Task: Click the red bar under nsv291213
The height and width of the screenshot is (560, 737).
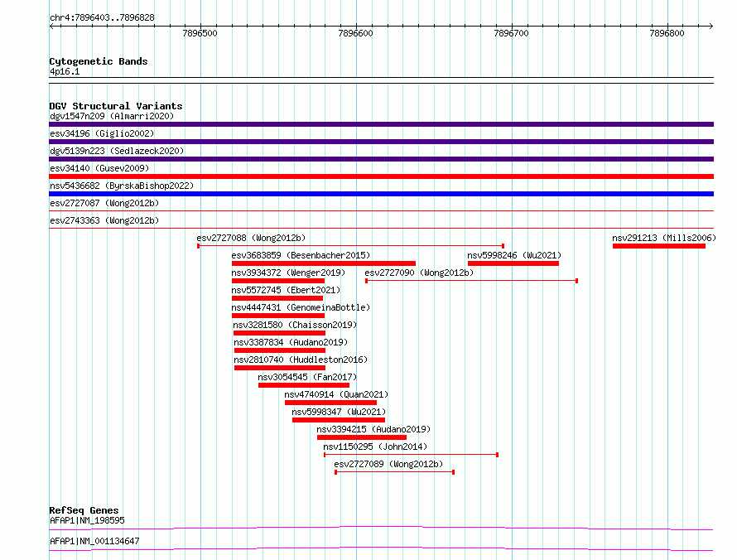Action: [659, 246]
